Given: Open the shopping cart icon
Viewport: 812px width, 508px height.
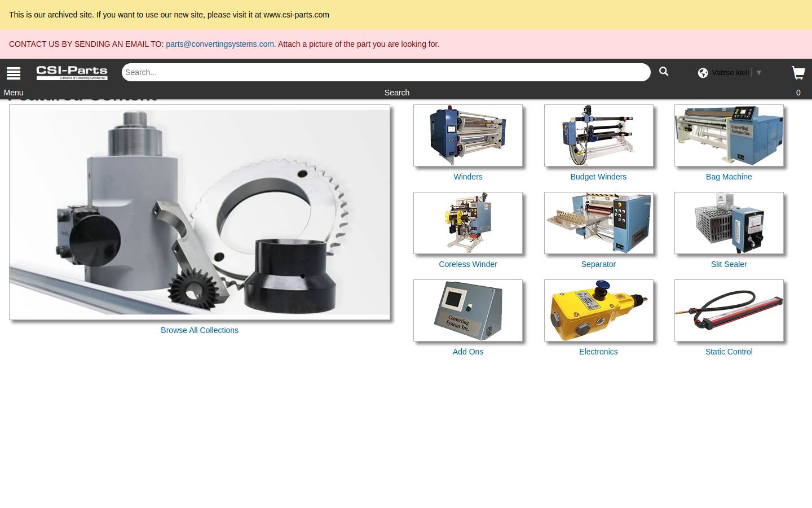Looking at the screenshot, I should (798, 73).
